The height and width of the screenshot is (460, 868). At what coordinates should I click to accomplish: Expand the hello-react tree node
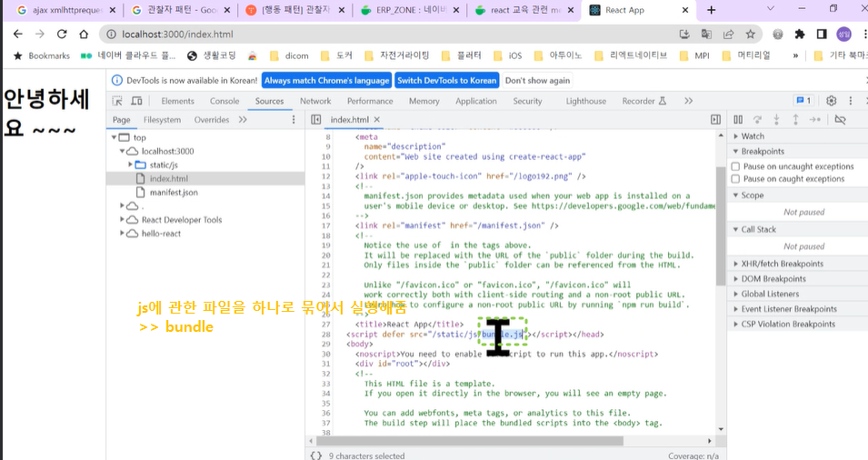(122, 233)
